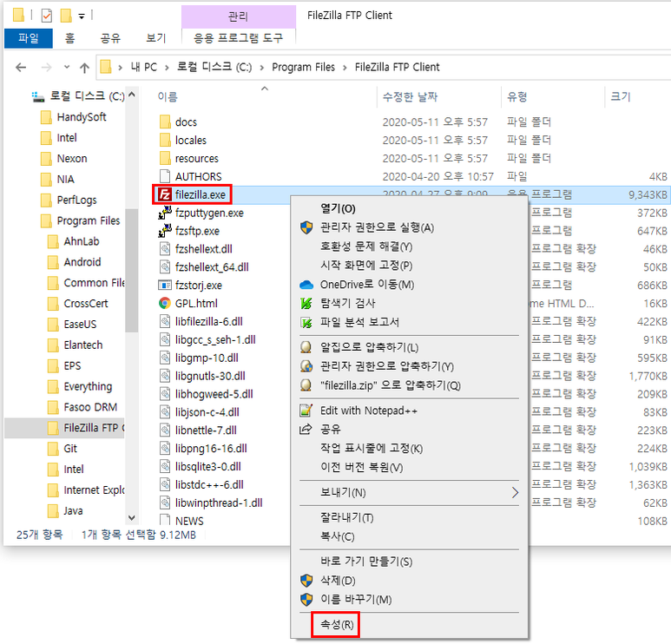Viewport: 671px width, 644px height.
Task: Open the 응용 프로그램 도구 tab
Action: (x=239, y=38)
